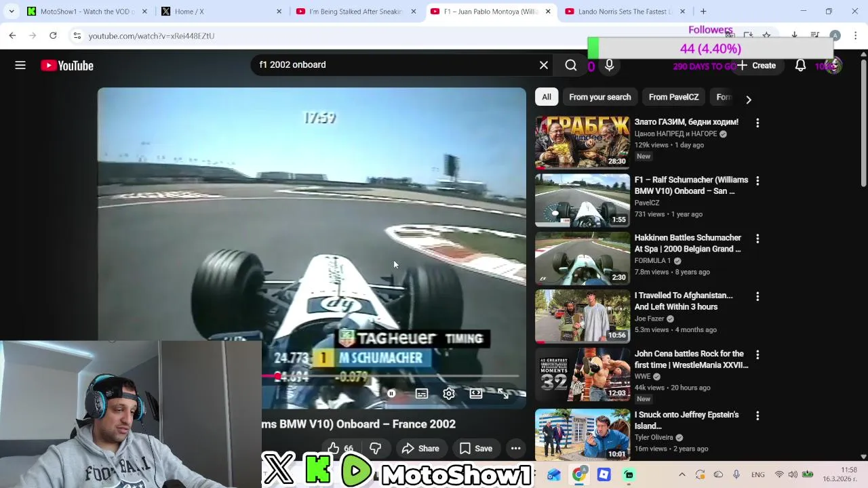
Task: Open options for Travelled To Afghanistan video
Action: click(x=757, y=296)
